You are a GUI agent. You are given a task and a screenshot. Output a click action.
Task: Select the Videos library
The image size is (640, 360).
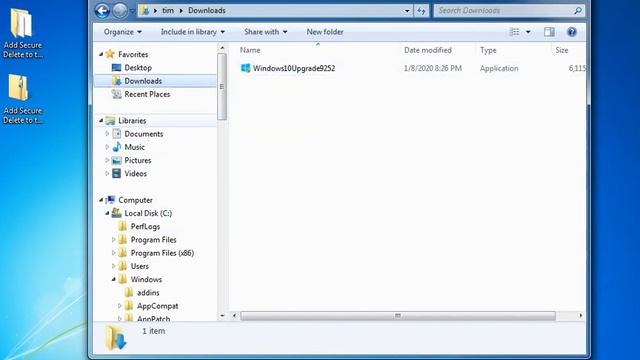[x=136, y=173]
